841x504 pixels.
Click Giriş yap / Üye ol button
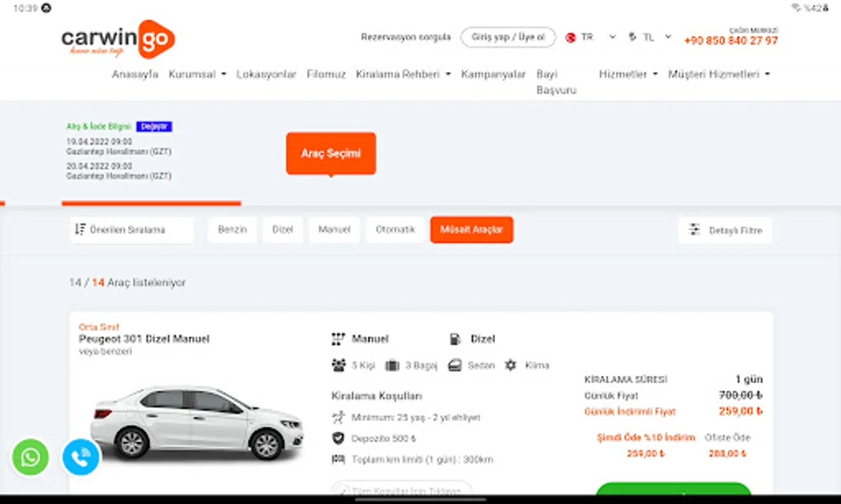pos(508,37)
